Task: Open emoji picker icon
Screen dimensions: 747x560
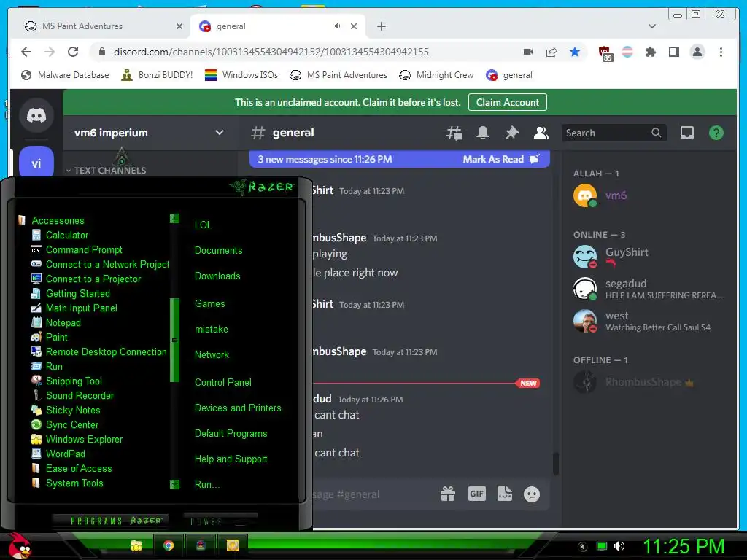Action: [x=532, y=494]
